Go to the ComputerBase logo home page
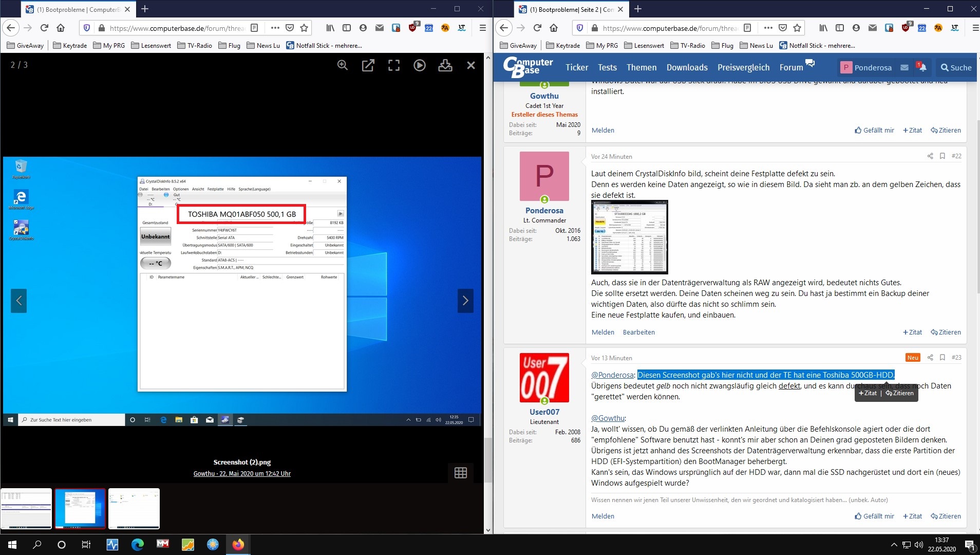The image size is (980, 555). coord(528,67)
